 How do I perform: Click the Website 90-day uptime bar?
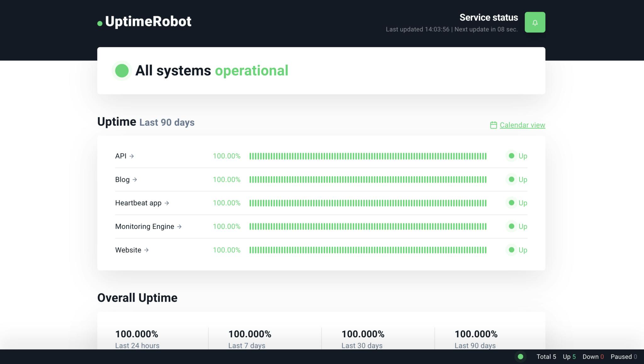click(368, 250)
